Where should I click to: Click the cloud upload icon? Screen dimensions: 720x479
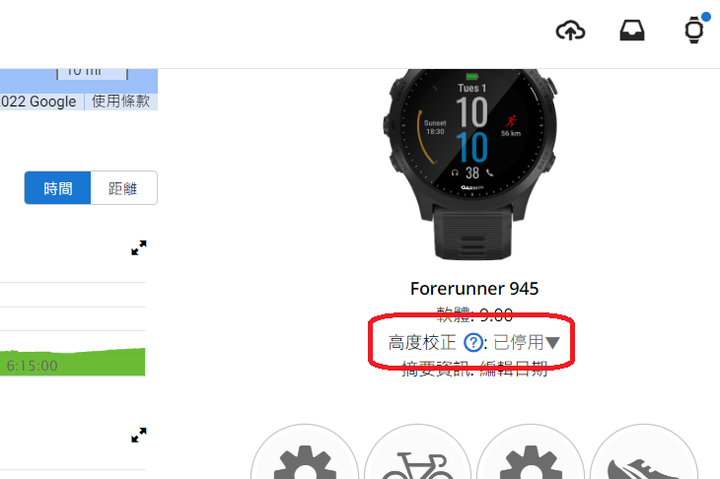click(x=570, y=31)
